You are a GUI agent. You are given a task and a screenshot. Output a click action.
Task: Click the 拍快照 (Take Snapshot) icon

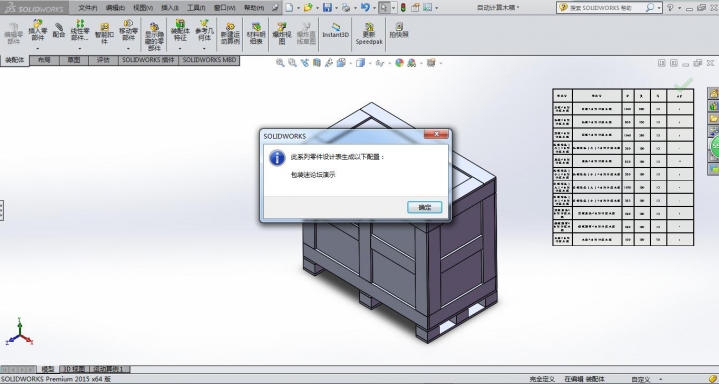[x=398, y=30]
